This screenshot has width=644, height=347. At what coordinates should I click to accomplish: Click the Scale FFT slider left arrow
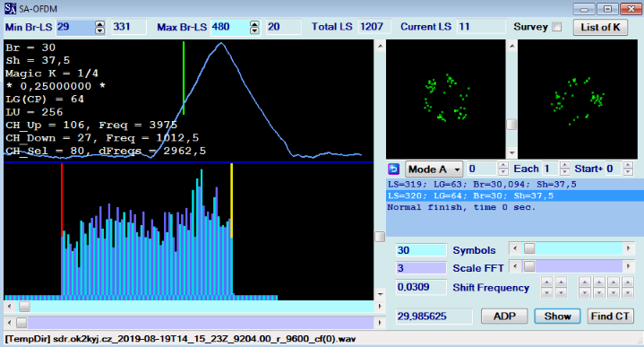(x=515, y=266)
